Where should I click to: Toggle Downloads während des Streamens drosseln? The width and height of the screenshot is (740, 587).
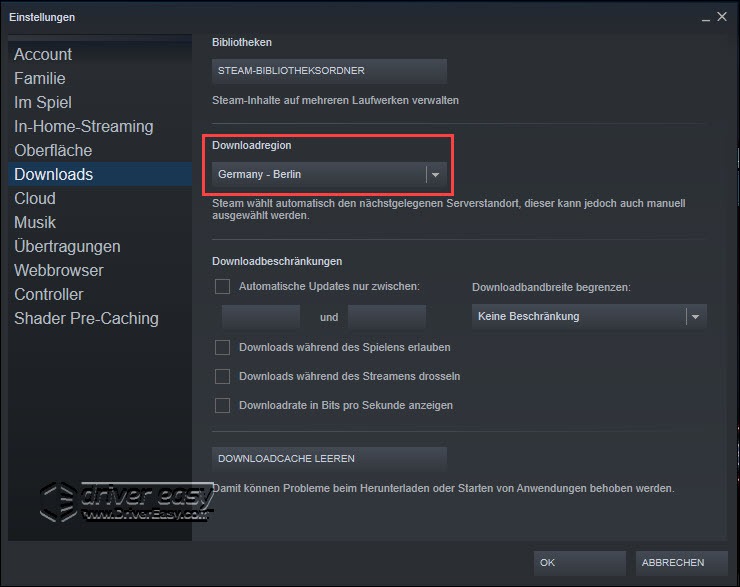(x=222, y=377)
